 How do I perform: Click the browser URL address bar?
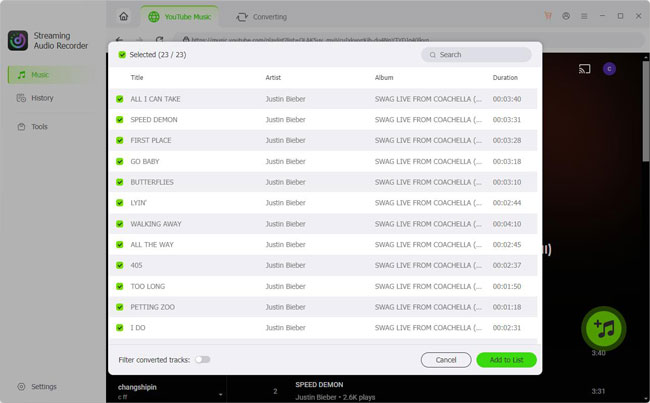point(410,40)
